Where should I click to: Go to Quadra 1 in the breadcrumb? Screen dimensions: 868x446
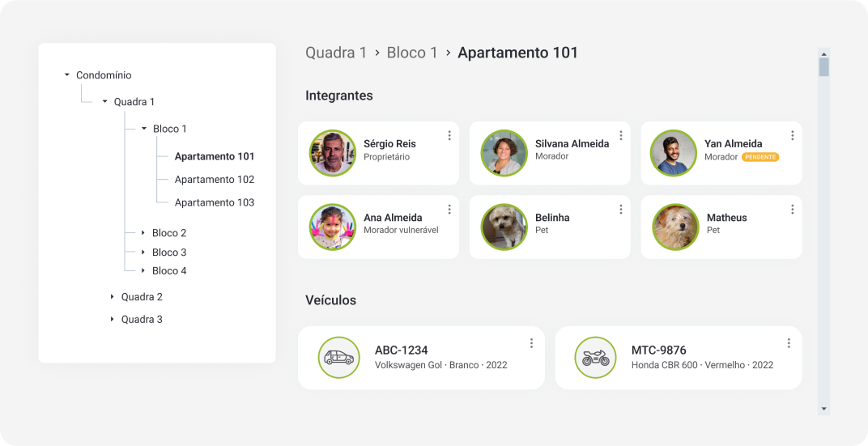(x=335, y=53)
